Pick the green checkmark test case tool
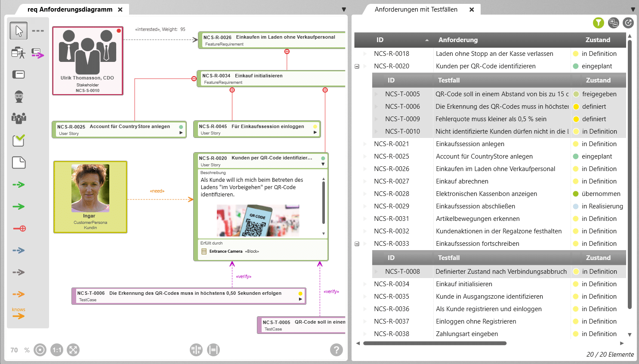Image resolution: width=639 pixels, height=364 pixels. (19, 140)
